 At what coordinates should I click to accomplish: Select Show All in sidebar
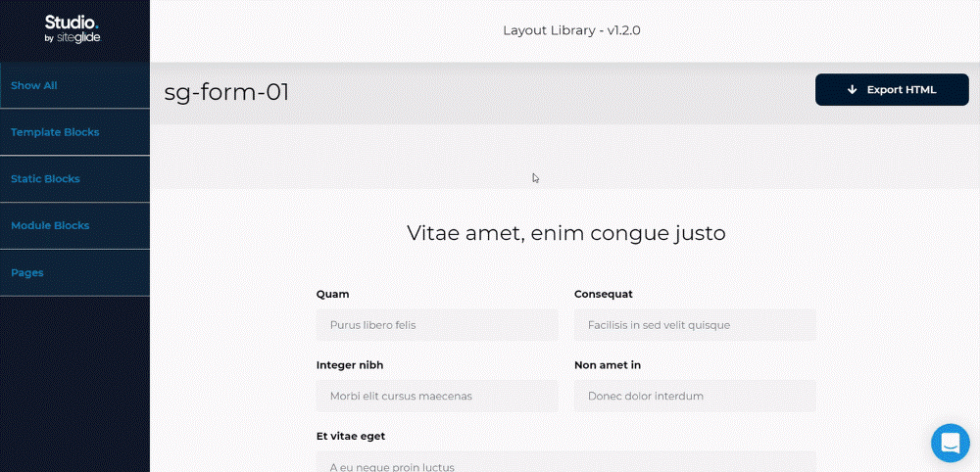(75, 85)
